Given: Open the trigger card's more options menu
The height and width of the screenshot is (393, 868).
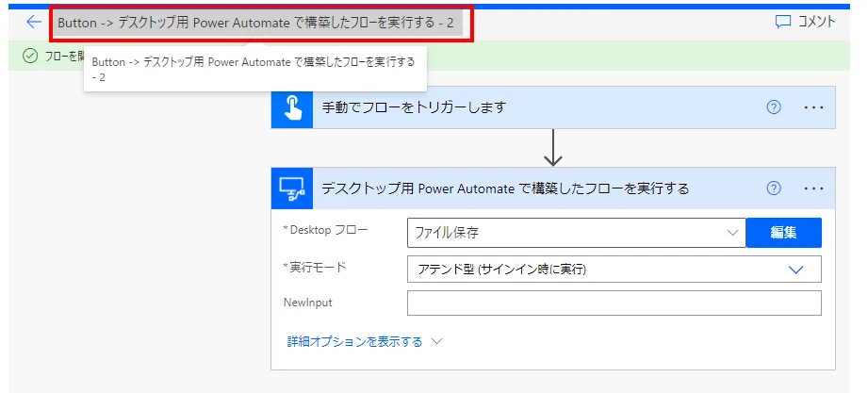Looking at the screenshot, I should pyautogui.click(x=813, y=107).
